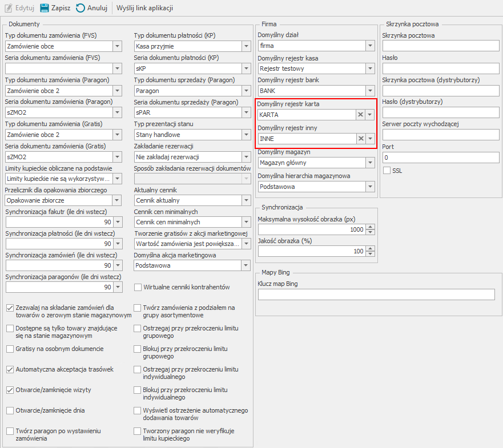Click inside the Klucz map Bing field

pyautogui.click(x=376, y=294)
